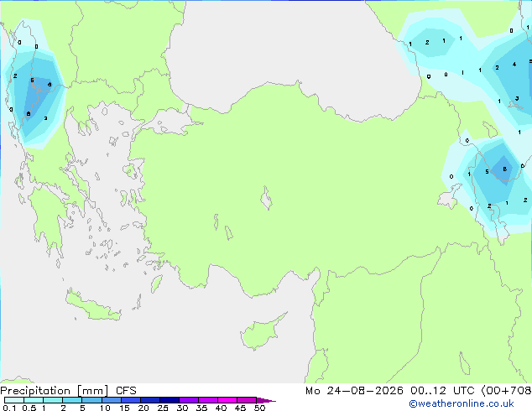
Task: Click the 35–40 mm purple legend swatch
Action: [x=207, y=400]
